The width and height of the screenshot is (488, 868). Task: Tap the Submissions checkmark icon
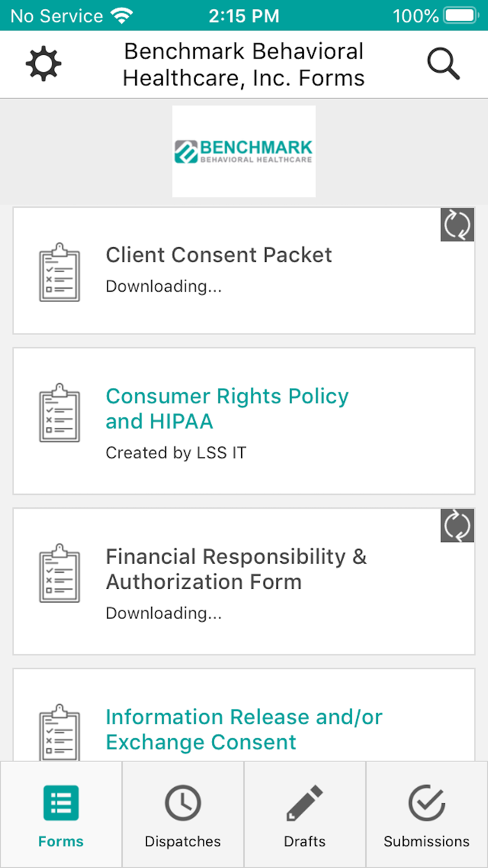coord(426,803)
